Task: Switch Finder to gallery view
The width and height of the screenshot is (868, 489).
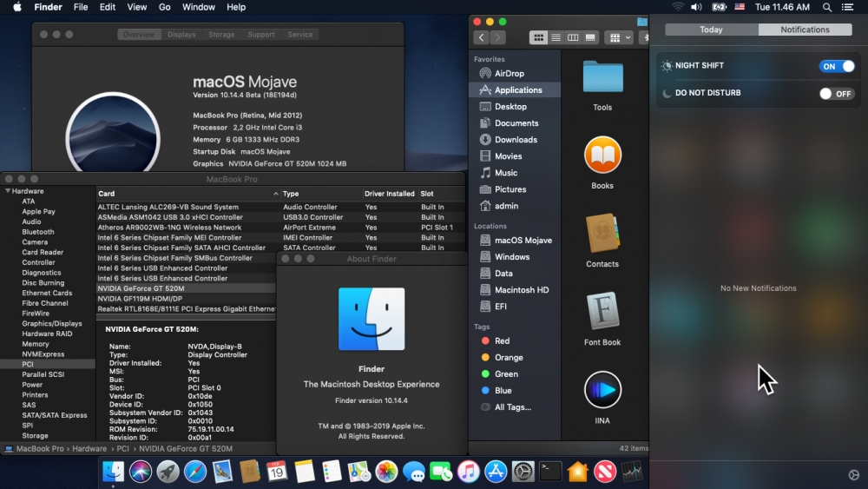Action: [590, 37]
